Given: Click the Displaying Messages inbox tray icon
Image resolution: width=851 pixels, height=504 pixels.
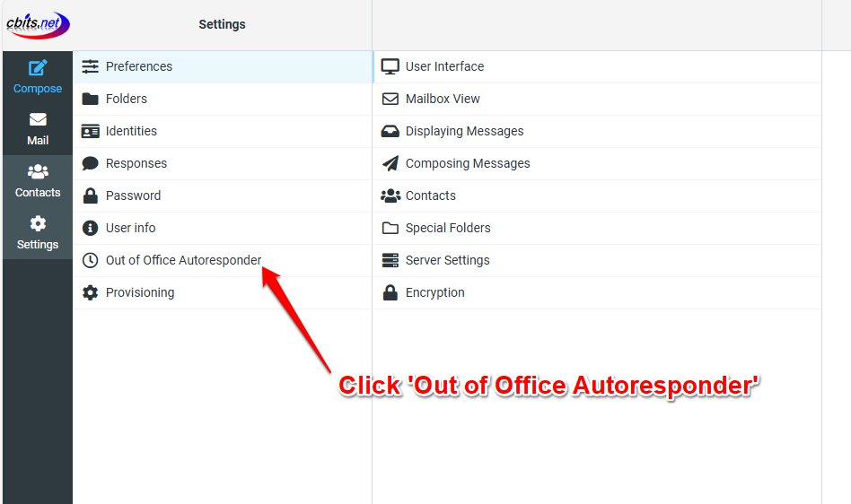Looking at the screenshot, I should pos(390,131).
